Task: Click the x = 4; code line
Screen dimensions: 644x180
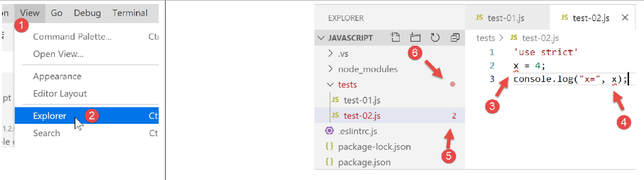Action: click(x=529, y=66)
